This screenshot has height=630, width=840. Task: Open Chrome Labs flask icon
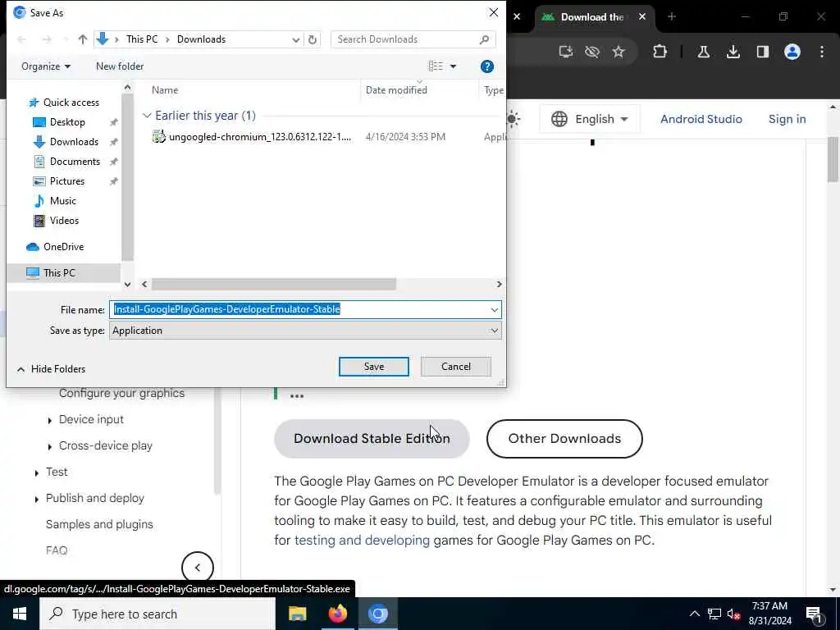tap(703, 52)
